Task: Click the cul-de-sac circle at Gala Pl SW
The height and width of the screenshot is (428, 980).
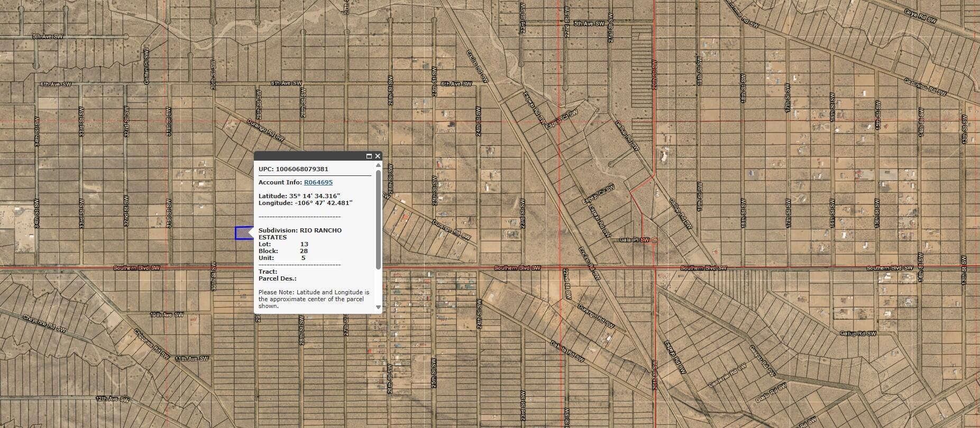Action: pos(655,240)
